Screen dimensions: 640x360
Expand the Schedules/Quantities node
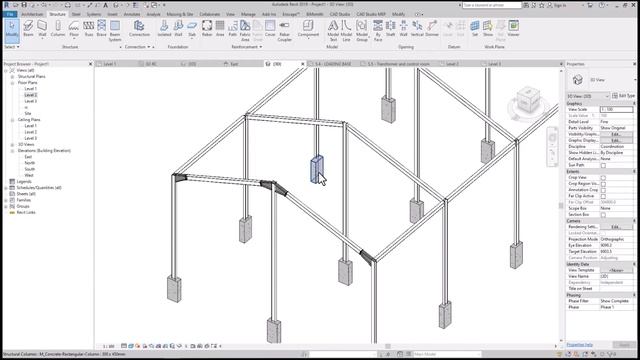[x=6, y=188]
